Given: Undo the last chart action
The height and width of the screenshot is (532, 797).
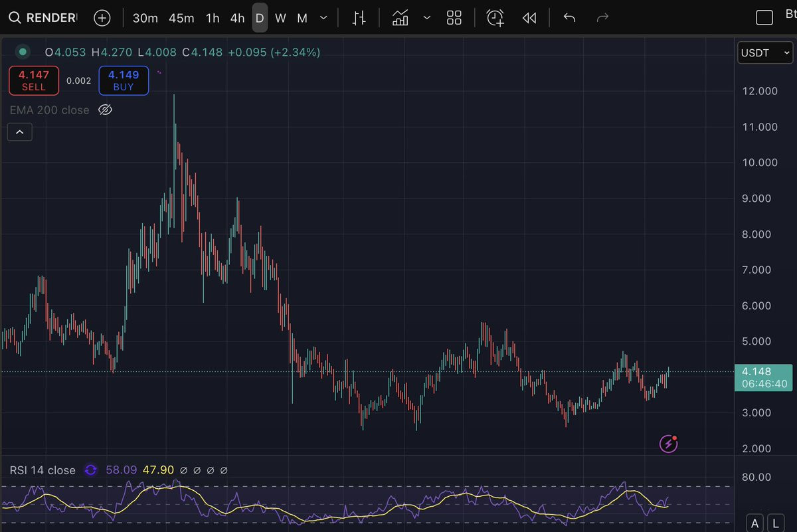Looking at the screenshot, I should [x=569, y=18].
